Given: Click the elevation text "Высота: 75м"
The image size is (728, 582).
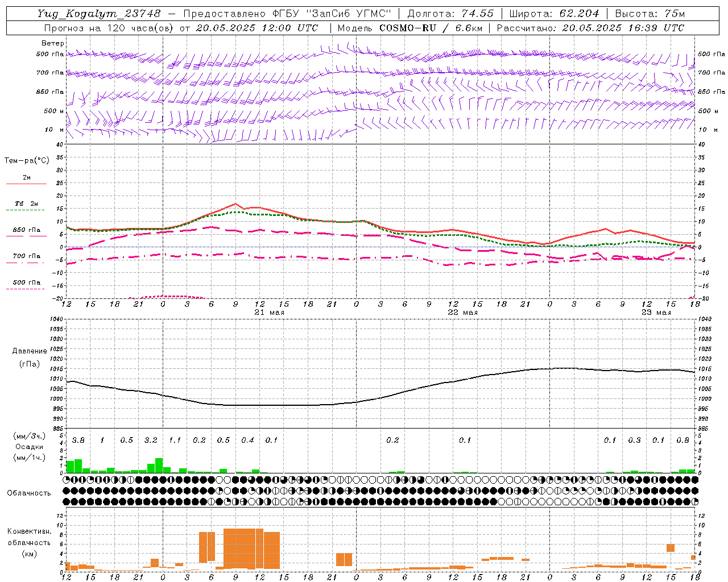Looking at the screenshot, I should coord(650,14).
